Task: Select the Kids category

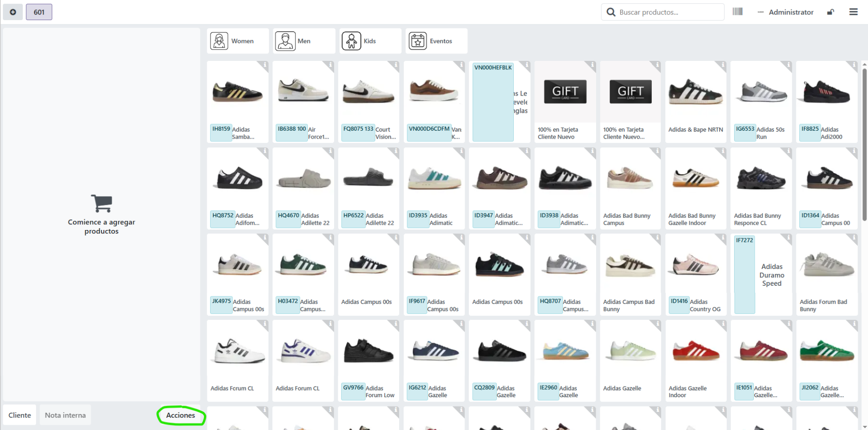Action: tap(370, 41)
